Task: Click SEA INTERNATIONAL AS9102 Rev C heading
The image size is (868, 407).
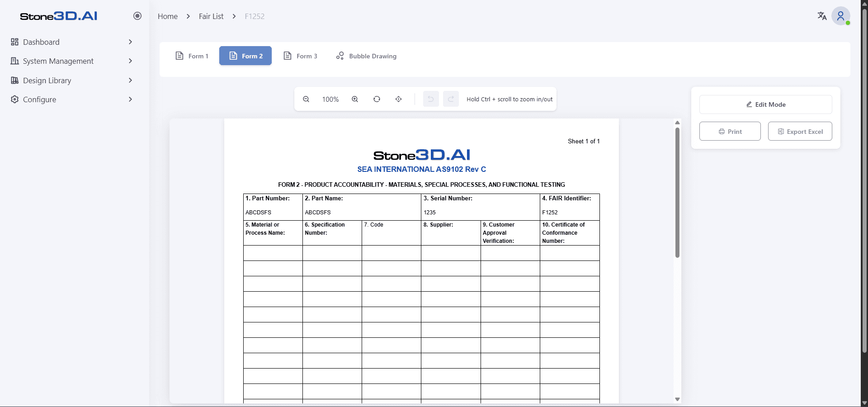Action: point(422,169)
